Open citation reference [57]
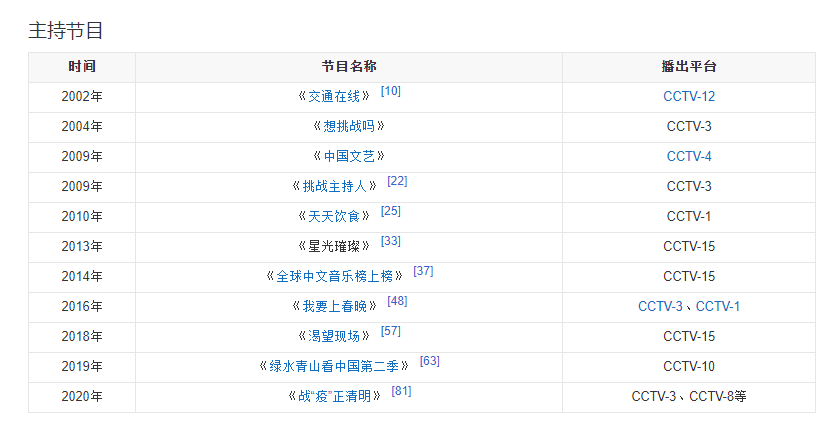Viewport: 829px width, 427px height. point(391,331)
